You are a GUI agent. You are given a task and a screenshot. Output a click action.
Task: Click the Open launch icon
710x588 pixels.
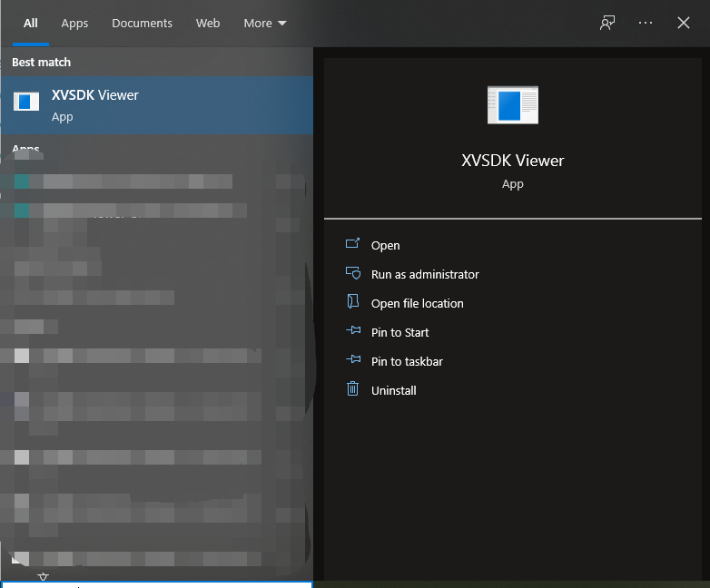pos(353,244)
